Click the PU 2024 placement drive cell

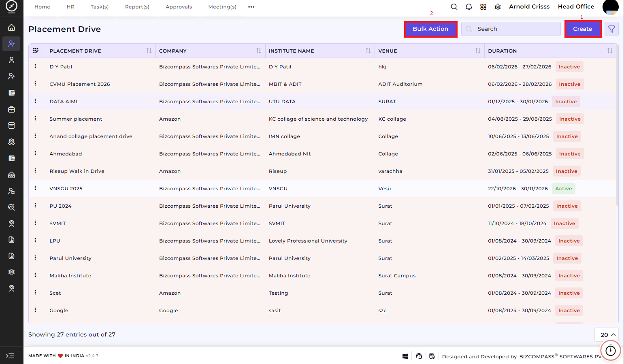coord(60,206)
